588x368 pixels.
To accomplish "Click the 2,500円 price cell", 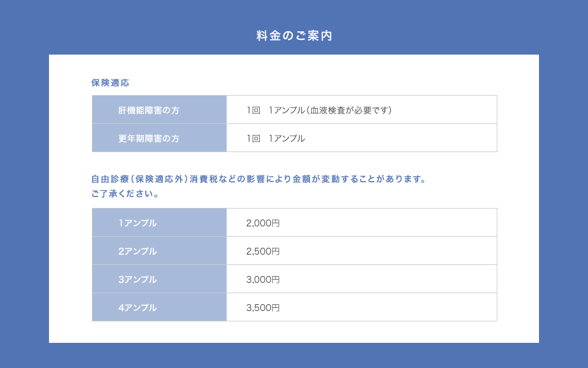I will (263, 251).
